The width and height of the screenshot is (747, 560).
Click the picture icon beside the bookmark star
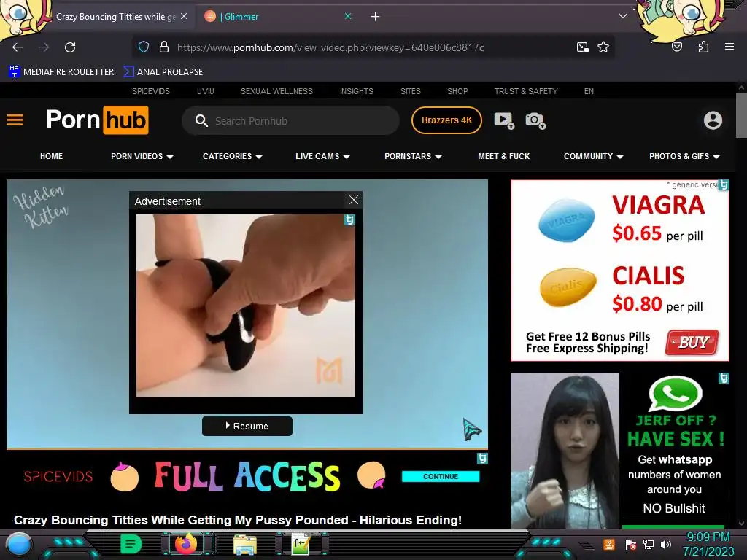[582, 47]
